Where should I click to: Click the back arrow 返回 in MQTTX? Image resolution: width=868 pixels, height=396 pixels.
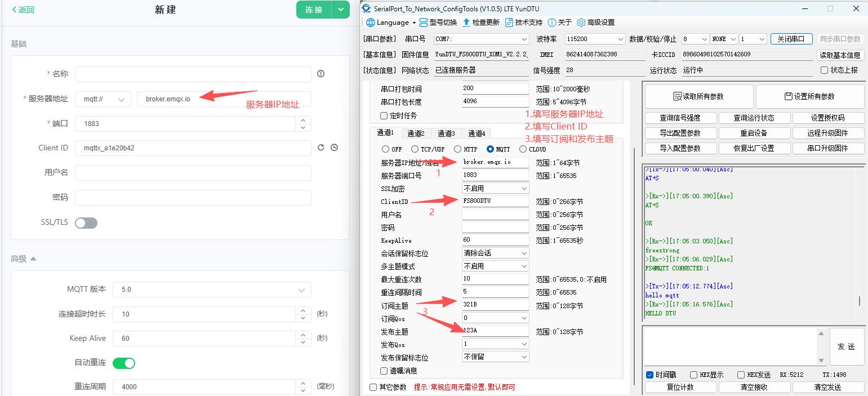click(23, 10)
